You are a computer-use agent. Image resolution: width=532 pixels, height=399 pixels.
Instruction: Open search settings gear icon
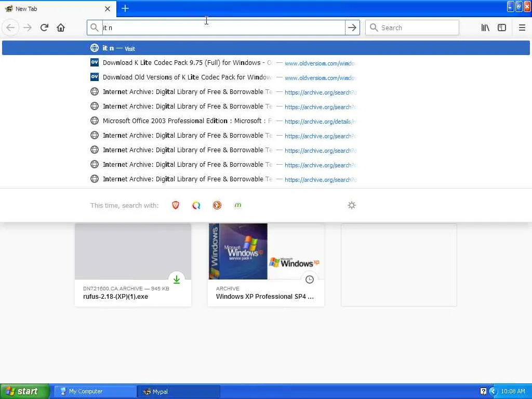point(352,205)
